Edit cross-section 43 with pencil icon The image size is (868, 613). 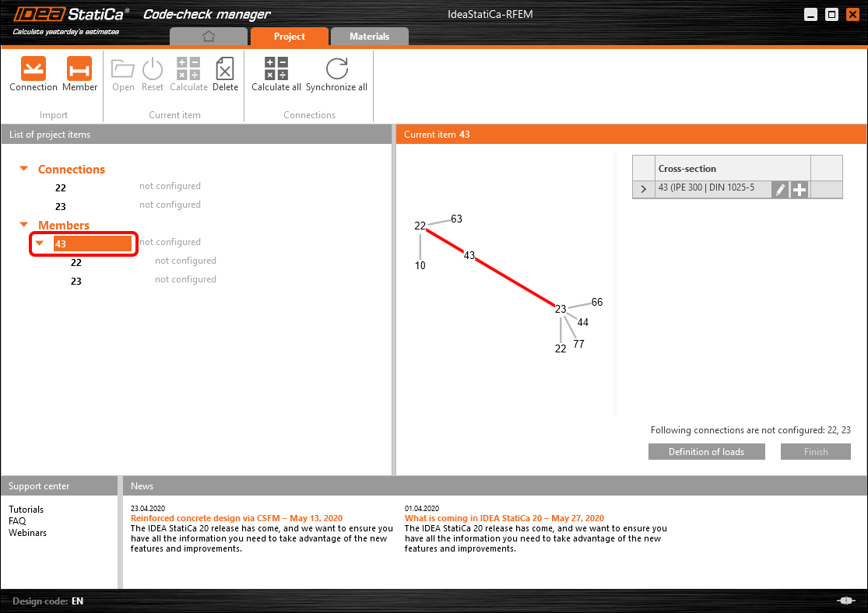click(x=780, y=189)
